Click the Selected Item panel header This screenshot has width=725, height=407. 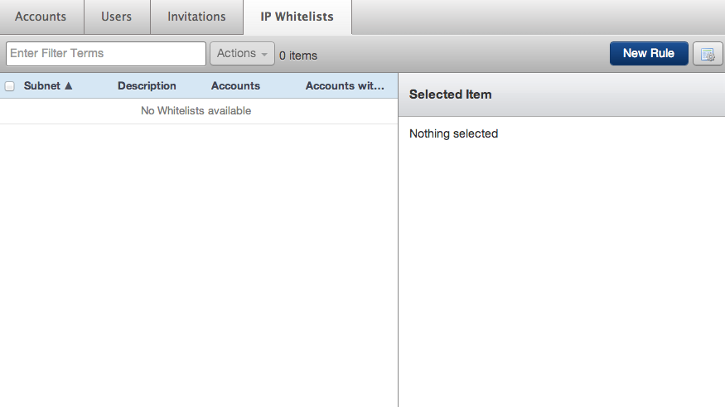[x=562, y=95]
